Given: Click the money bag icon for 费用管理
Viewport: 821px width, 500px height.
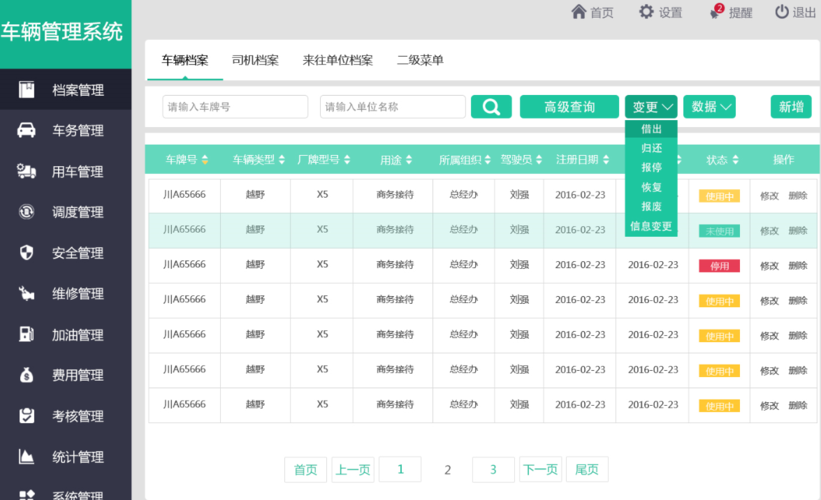Looking at the screenshot, I should coord(26,375).
